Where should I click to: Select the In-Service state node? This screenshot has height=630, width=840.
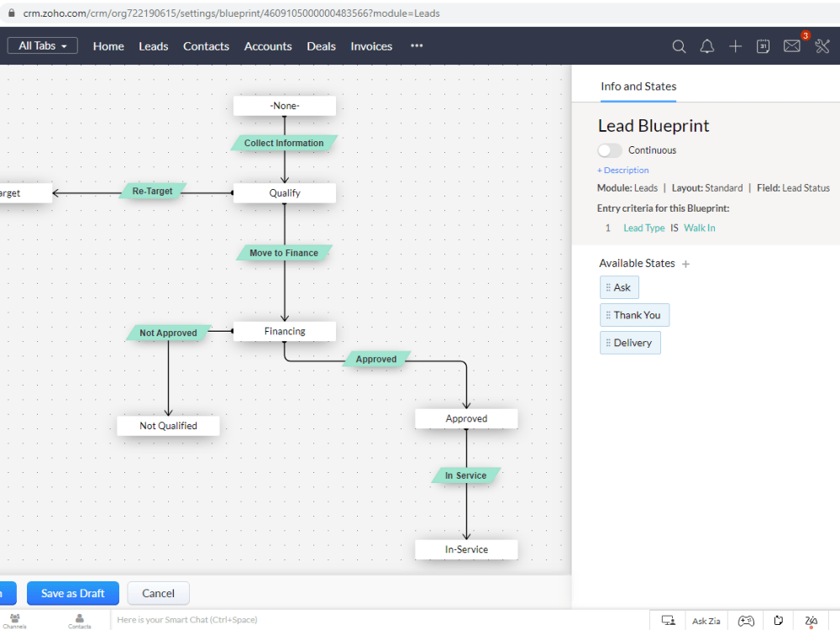point(466,549)
